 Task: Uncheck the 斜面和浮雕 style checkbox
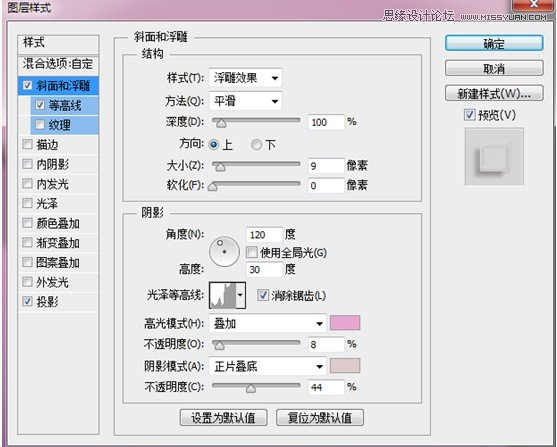(x=27, y=86)
